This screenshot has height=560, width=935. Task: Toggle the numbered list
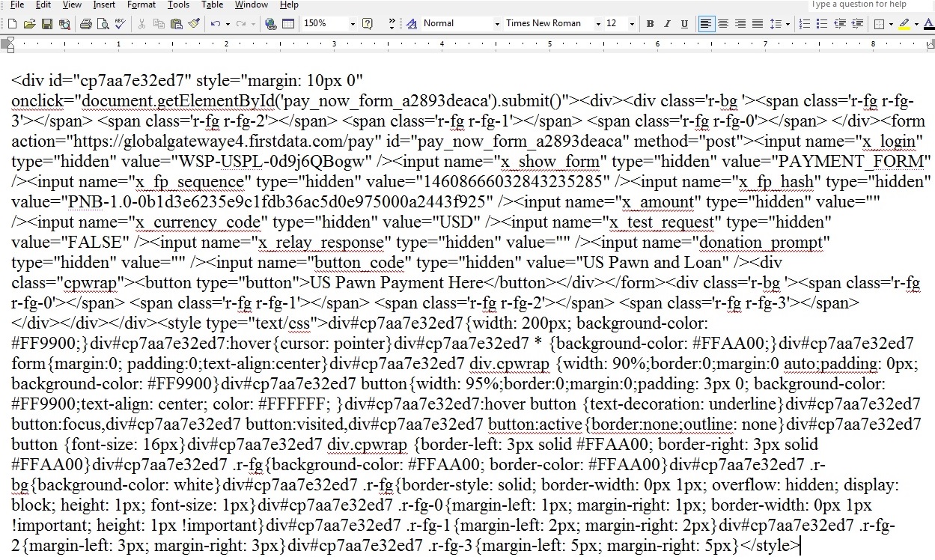coord(805,24)
